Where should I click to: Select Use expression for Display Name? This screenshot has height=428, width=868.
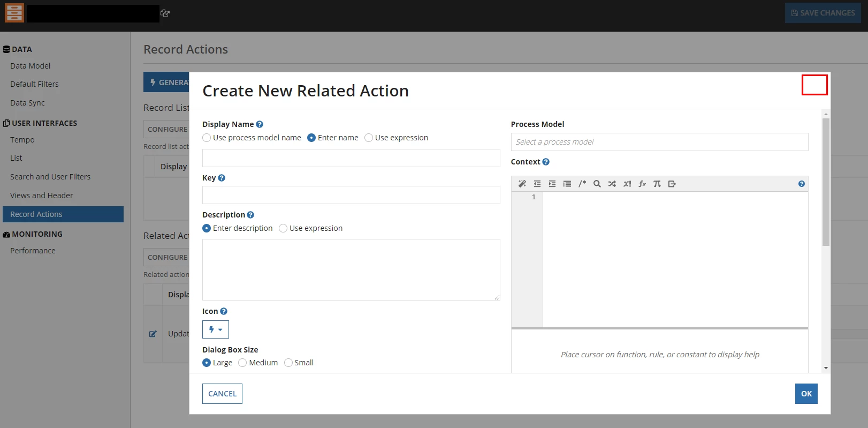pyautogui.click(x=369, y=138)
